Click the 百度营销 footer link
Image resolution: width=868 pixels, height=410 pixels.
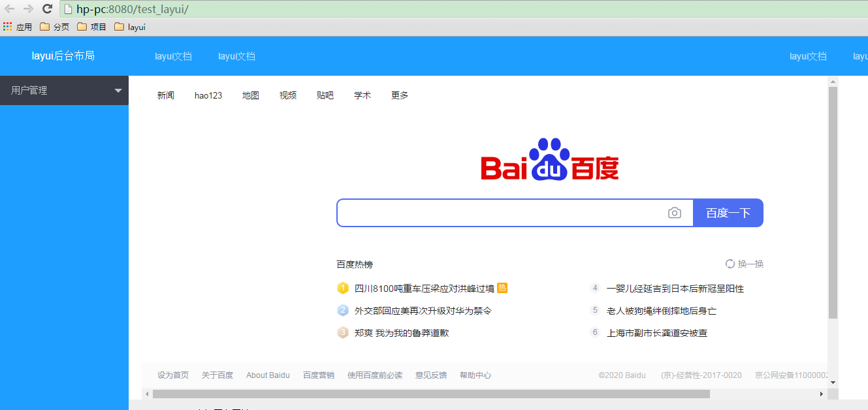tap(319, 375)
